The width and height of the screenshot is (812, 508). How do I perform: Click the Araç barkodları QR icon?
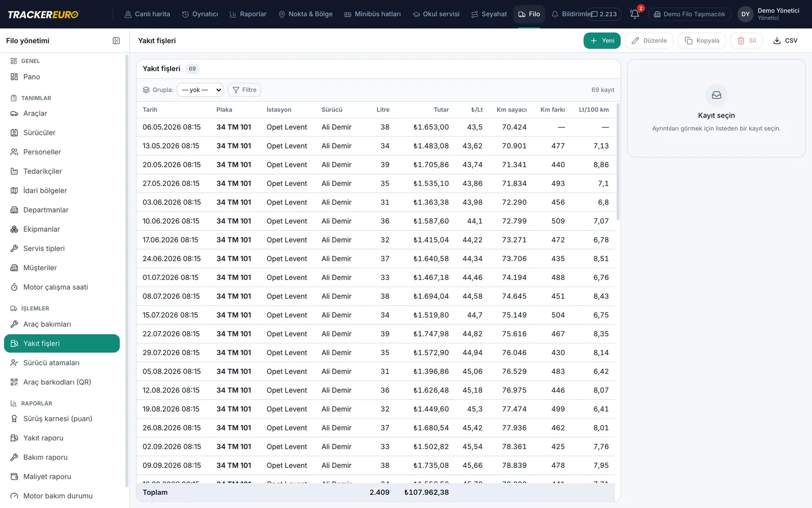tap(14, 382)
